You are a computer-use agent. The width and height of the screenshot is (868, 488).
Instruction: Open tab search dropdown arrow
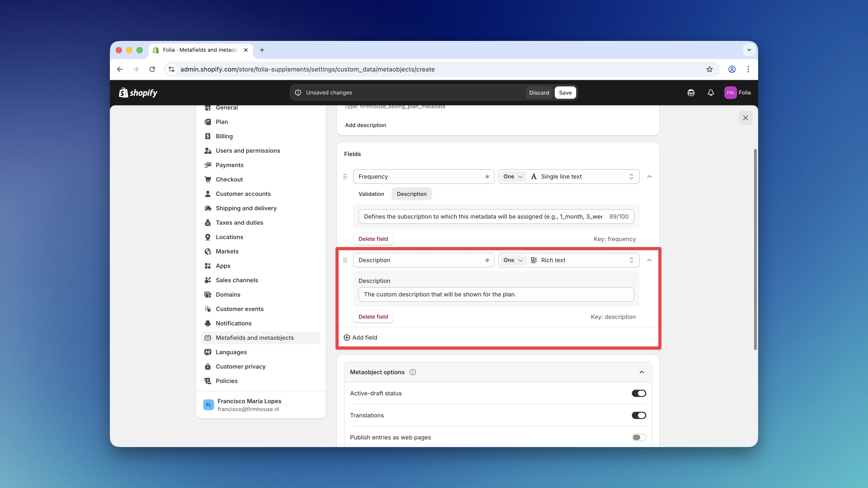[749, 50]
